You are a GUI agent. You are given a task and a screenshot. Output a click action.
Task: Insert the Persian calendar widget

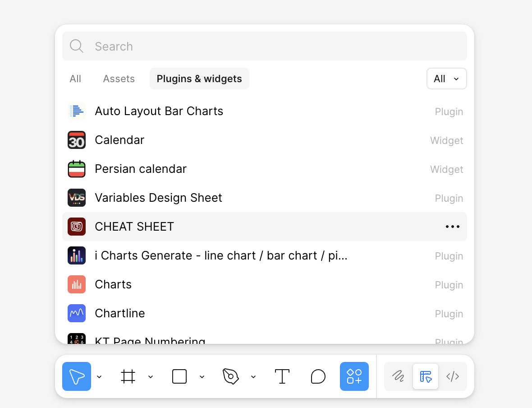[140, 169]
